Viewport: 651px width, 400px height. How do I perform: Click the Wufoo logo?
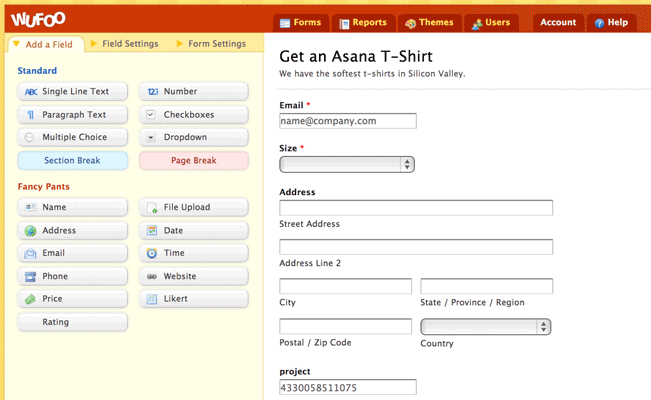click(x=38, y=19)
